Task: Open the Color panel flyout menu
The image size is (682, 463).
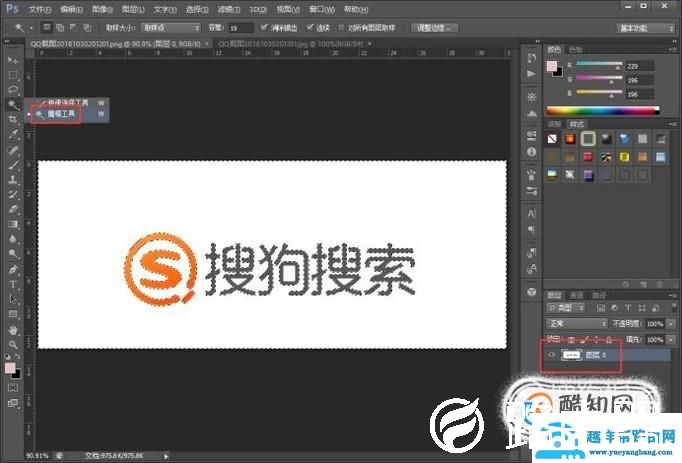Action: pyautogui.click(x=673, y=50)
